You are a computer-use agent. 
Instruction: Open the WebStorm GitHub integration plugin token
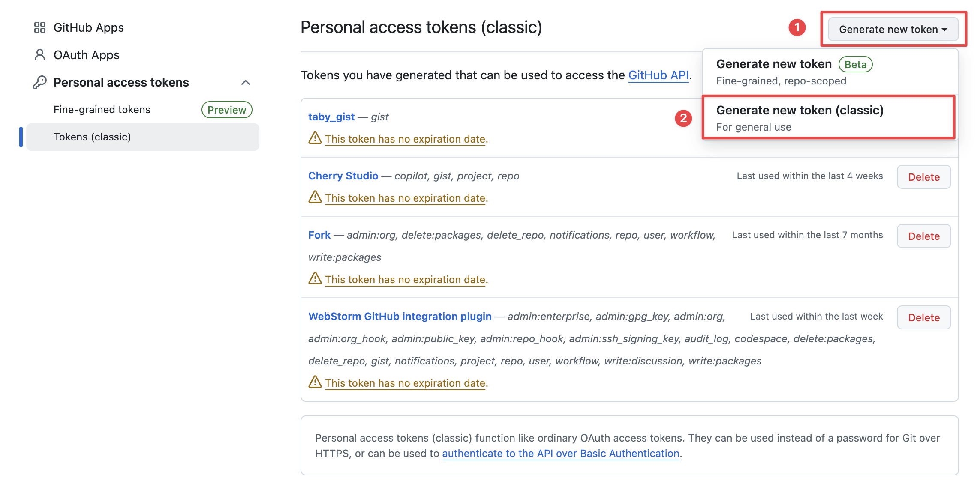point(400,316)
